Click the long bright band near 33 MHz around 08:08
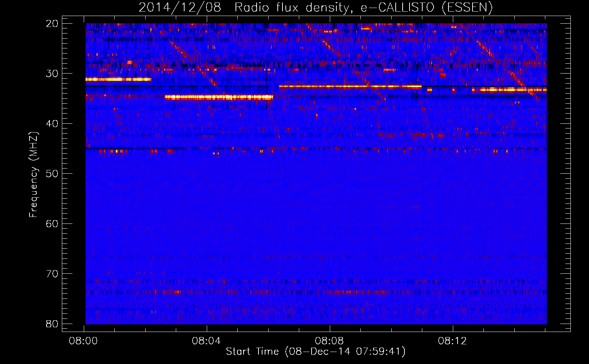The height and width of the screenshot is (364, 589). click(350, 87)
